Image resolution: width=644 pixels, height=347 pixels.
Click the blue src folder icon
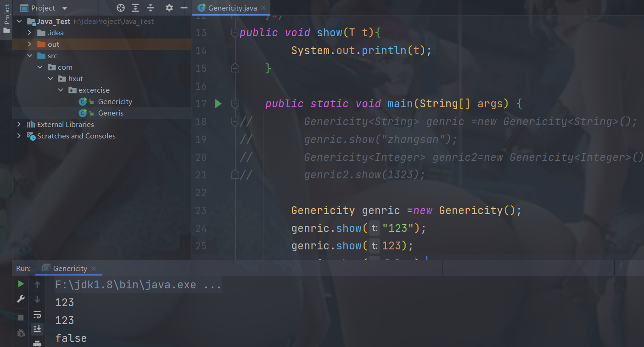coord(41,56)
